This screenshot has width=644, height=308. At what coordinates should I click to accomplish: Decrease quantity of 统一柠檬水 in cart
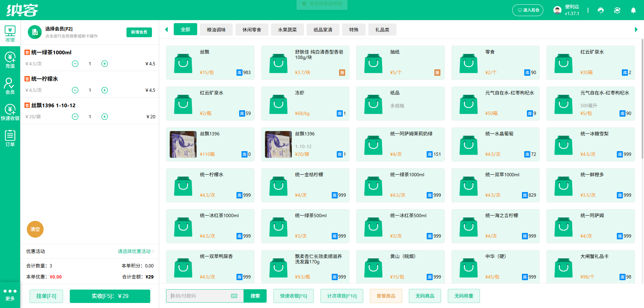click(75, 90)
